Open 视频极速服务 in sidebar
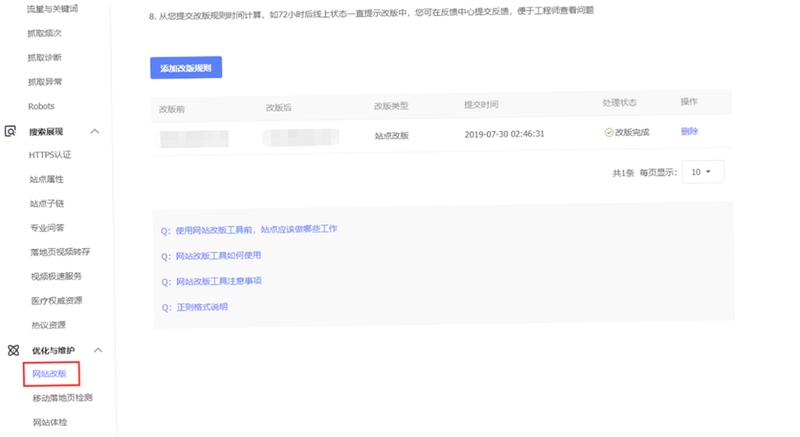This screenshot has height=437, width=800. click(x=56, y=276)
